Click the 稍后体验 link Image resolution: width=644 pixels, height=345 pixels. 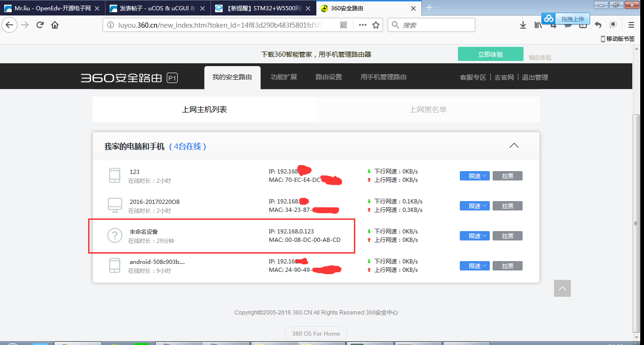tap(540, 57)
